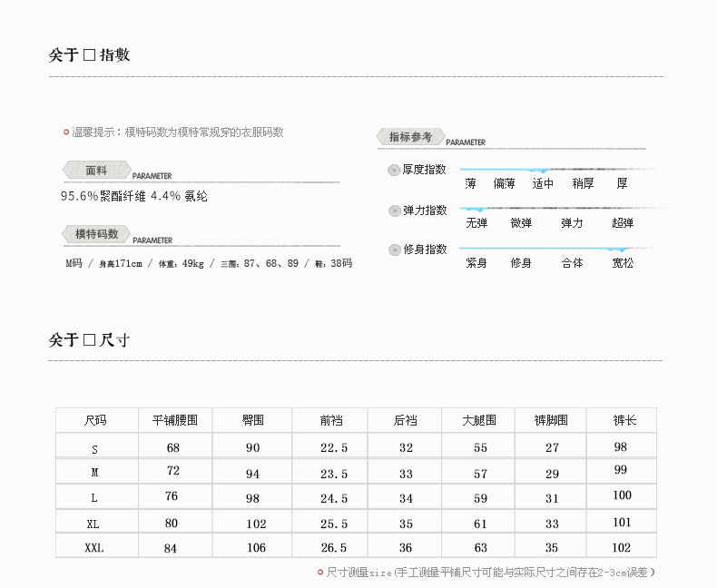The width and height of the screenshot is (717, 588).
Task: Select elasticity option 超弹
Action: click(623, 223)
